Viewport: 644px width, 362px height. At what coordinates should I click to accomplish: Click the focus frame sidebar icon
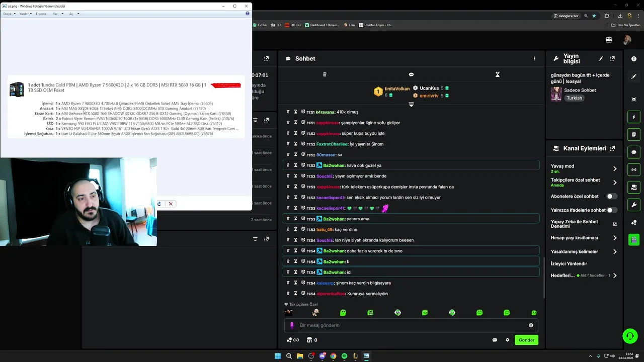(634, 100)
